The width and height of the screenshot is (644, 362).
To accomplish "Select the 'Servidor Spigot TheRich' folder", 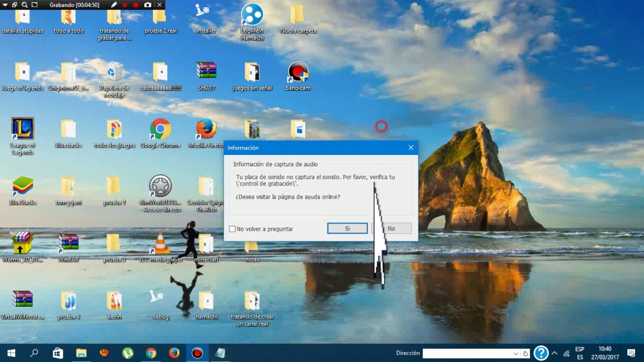I will (x=206, y=194).
